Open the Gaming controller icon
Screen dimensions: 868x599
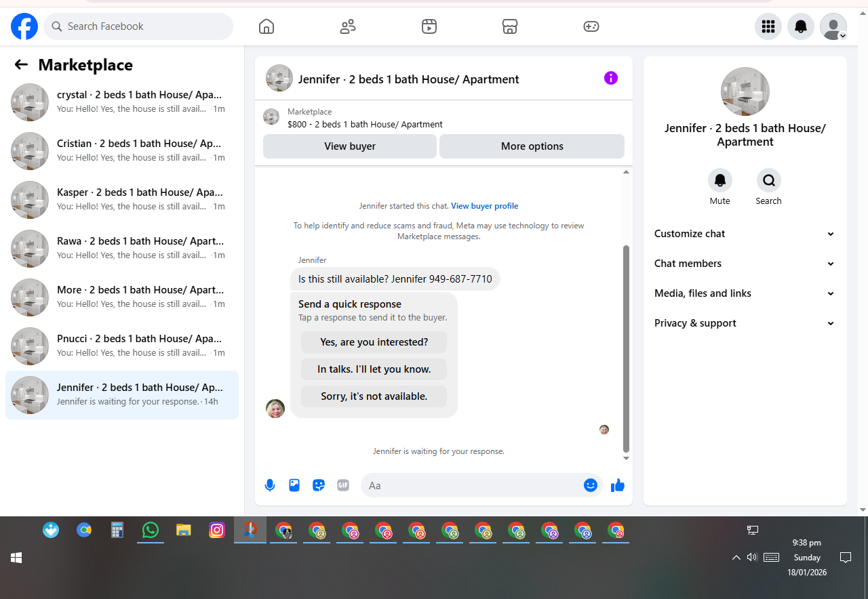coord(591,26)
